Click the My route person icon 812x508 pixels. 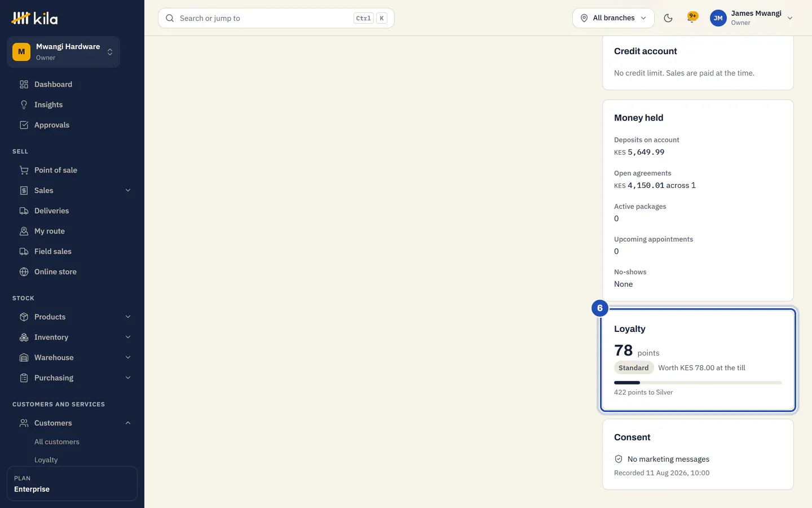(x=24, y=231)
